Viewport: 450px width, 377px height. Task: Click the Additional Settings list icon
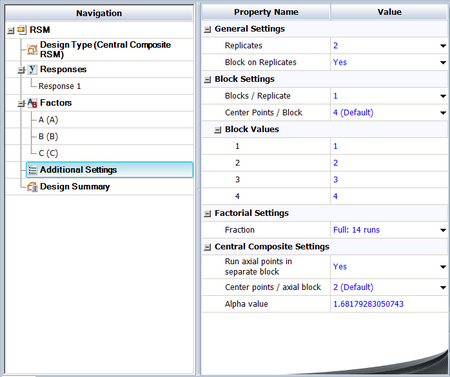[32, 170]
